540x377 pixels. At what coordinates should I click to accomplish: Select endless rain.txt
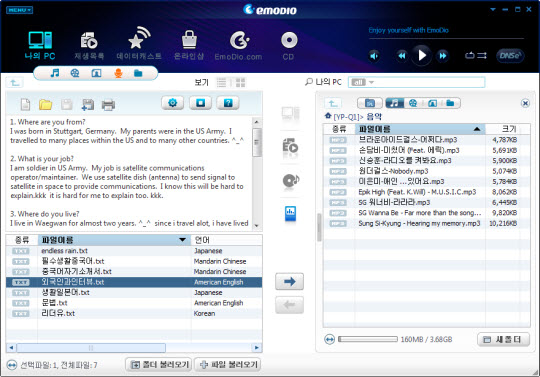134,251
